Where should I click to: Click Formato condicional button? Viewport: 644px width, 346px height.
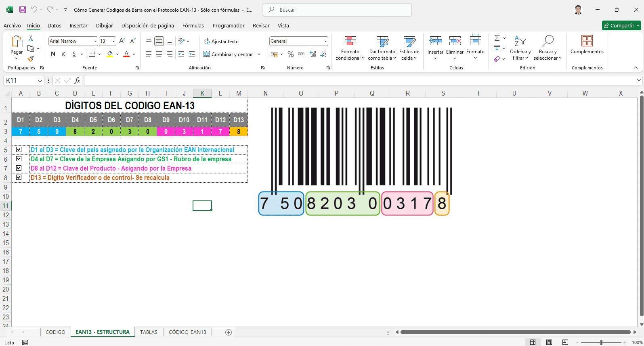click(350, 48)
